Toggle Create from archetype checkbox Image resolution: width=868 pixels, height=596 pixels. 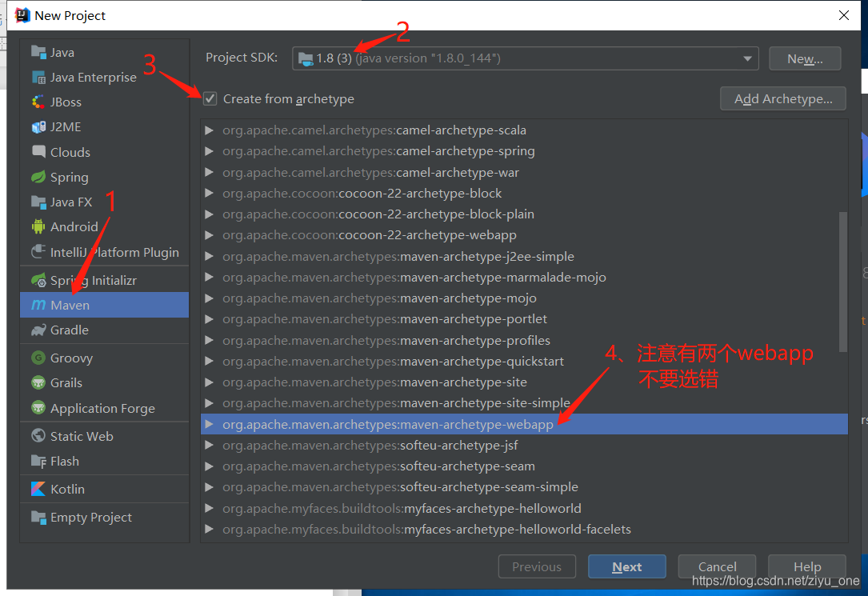coord(210,98)
